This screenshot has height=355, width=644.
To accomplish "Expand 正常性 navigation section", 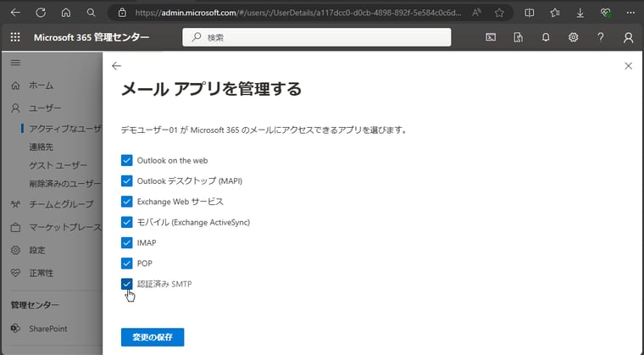I will coord(41,273).
